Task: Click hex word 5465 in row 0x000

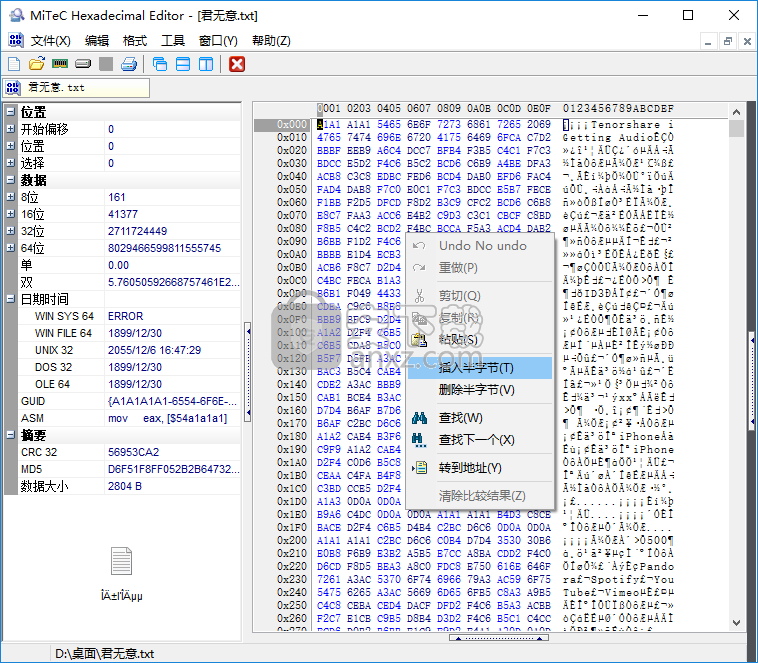Action: point(389,124)
